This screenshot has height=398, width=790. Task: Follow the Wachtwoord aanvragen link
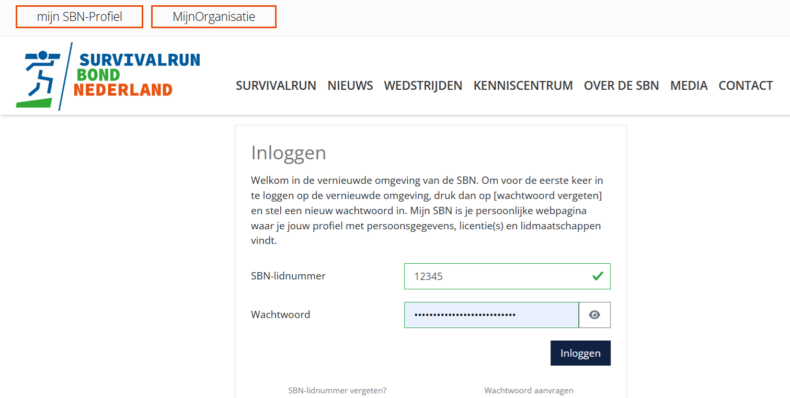[x=529, y=390]
